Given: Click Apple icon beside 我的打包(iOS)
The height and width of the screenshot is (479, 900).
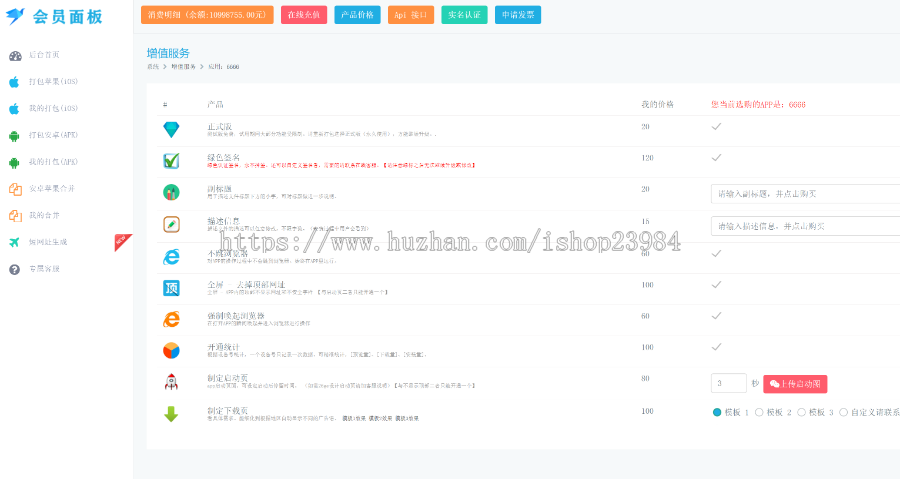Looking at the screenshot, I should [x=14, y=109].
